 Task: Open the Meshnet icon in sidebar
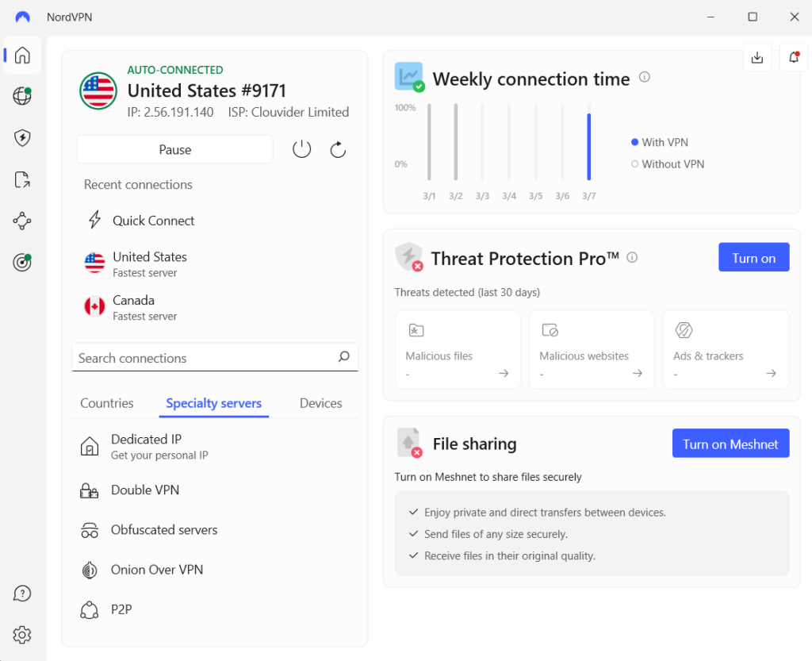[22, 221]
